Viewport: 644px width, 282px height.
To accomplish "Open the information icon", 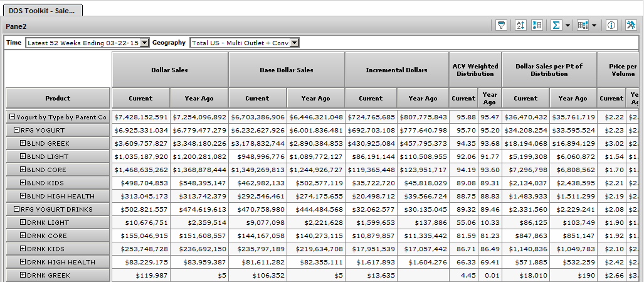I will (x=612, y=25).
